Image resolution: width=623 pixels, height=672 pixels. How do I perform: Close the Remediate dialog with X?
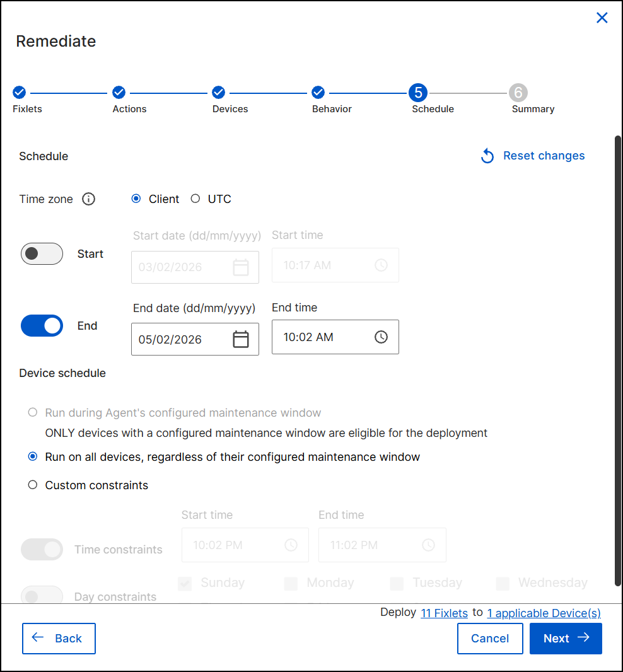coord(602,18)
